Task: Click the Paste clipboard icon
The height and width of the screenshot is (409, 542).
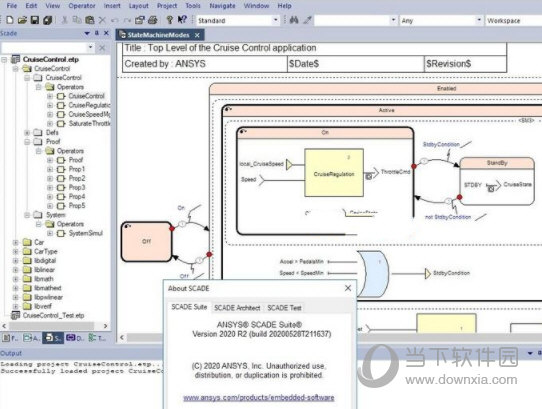Action: [x=90, y=20]
